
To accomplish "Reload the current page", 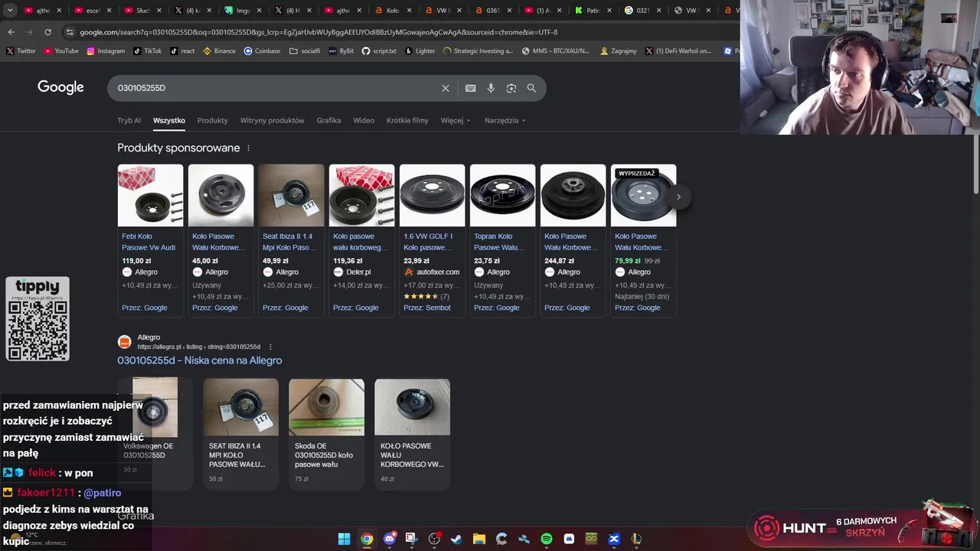I will point(47,32).
